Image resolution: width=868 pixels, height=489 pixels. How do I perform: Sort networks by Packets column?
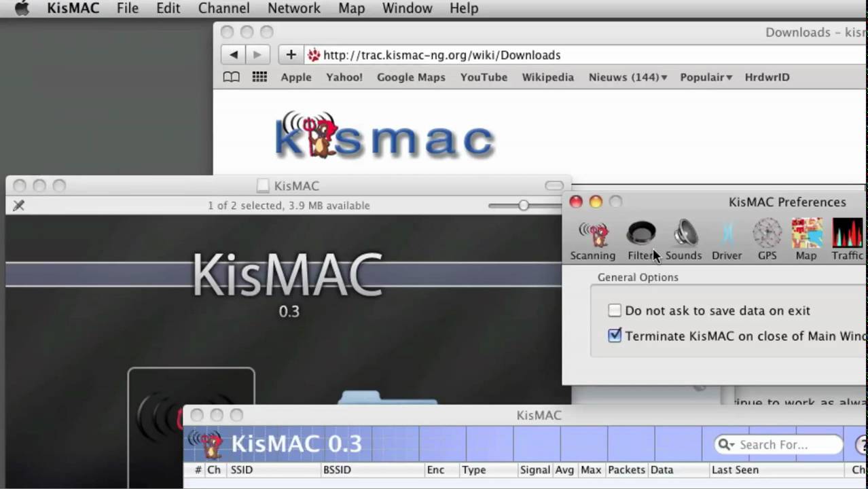click(626, 470)
